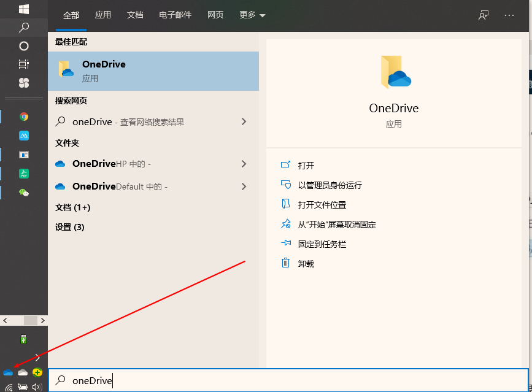Open Task View from the taskbar
Screen dimensions: 532x392
coord(23,63)
